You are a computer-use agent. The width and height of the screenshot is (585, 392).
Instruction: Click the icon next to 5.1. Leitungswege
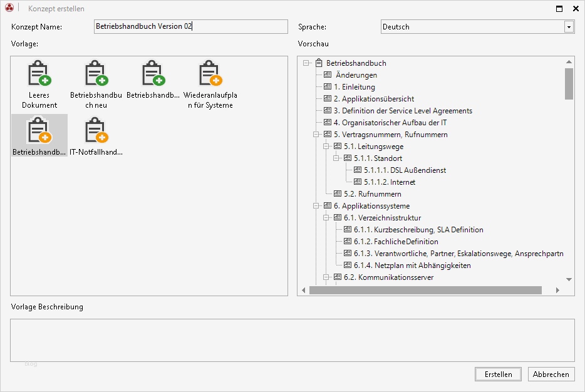click(x=338, y=146)
